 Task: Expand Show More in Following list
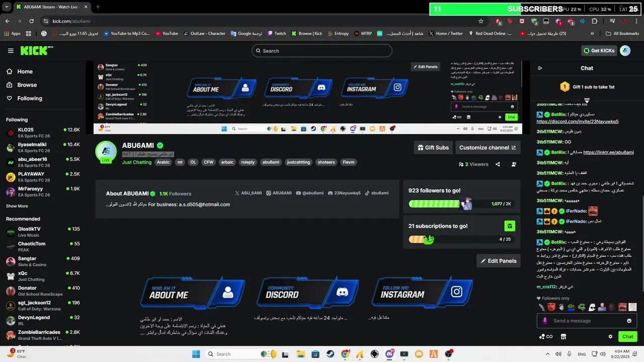17,206
